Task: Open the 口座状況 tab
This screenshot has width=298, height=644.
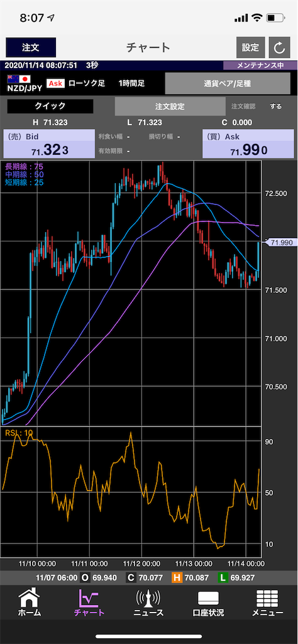Action: tap(208, 603)
